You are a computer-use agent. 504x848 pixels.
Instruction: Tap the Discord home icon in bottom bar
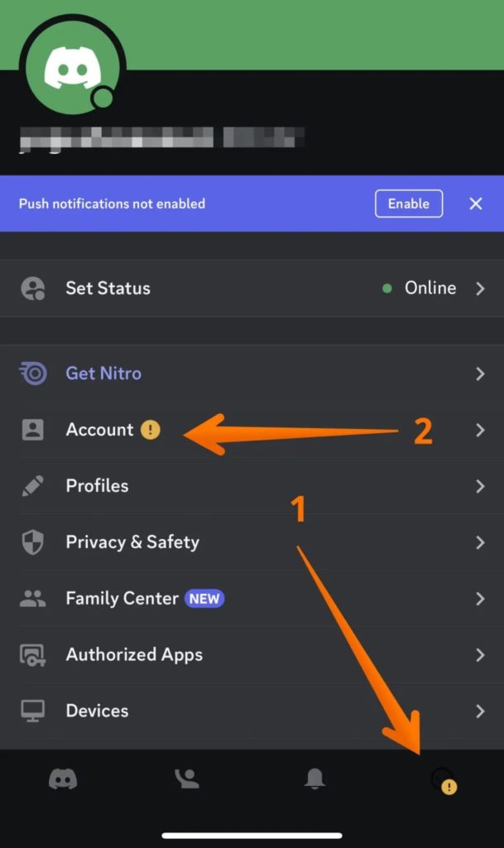(63, 779)
